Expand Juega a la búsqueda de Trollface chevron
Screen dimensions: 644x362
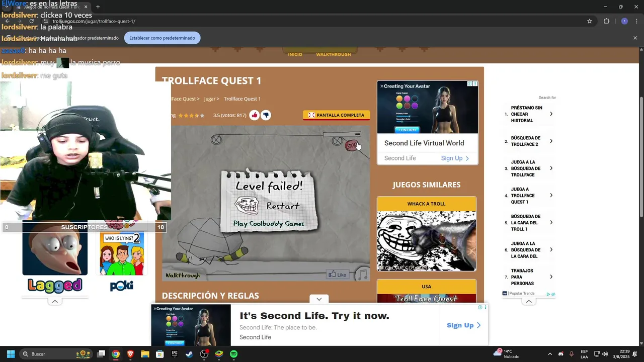(x=551, y=168)
